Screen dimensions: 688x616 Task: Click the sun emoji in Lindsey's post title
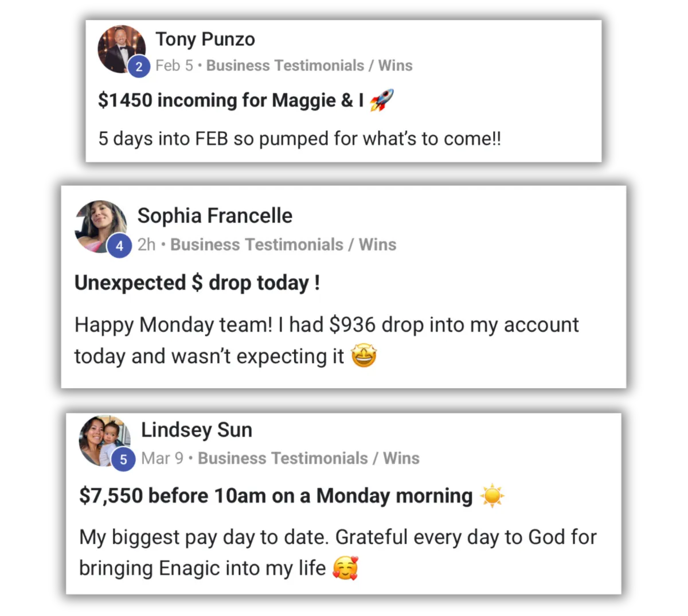492,496
